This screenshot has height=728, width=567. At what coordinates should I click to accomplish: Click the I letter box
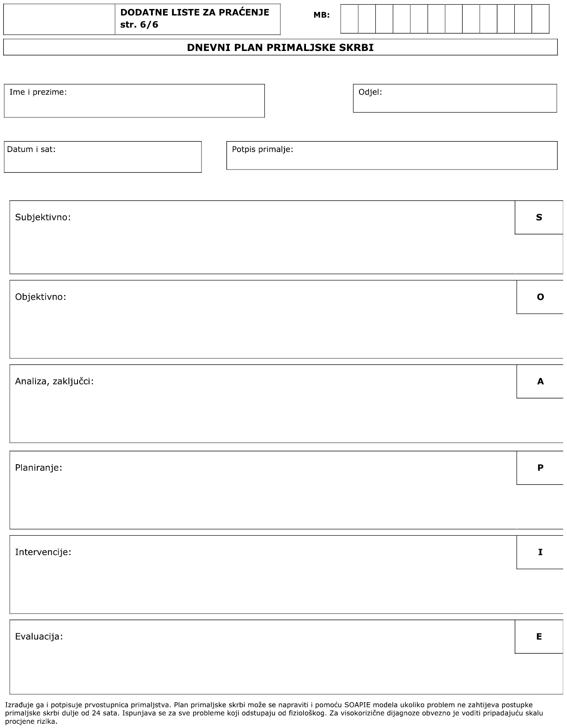point(540,552)
